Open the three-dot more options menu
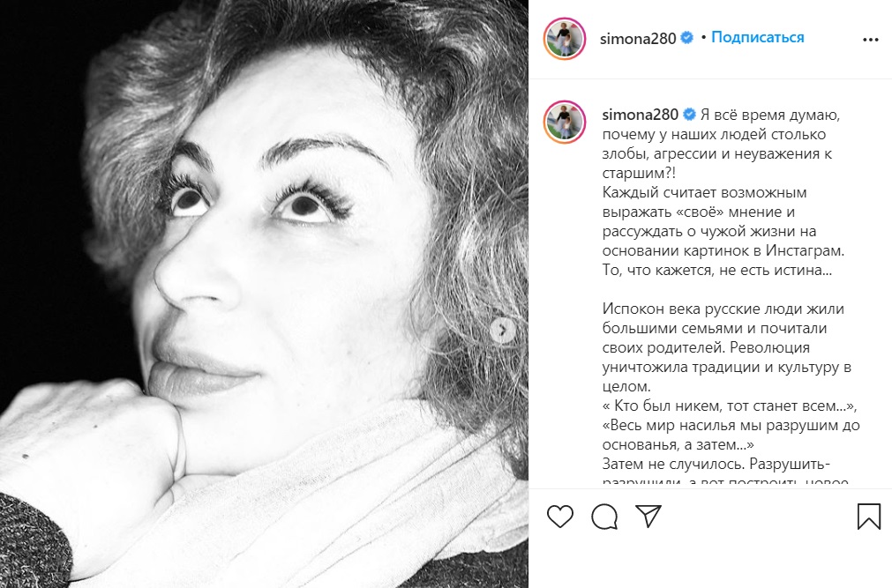 pyautogui.click(x=870, y=40)
